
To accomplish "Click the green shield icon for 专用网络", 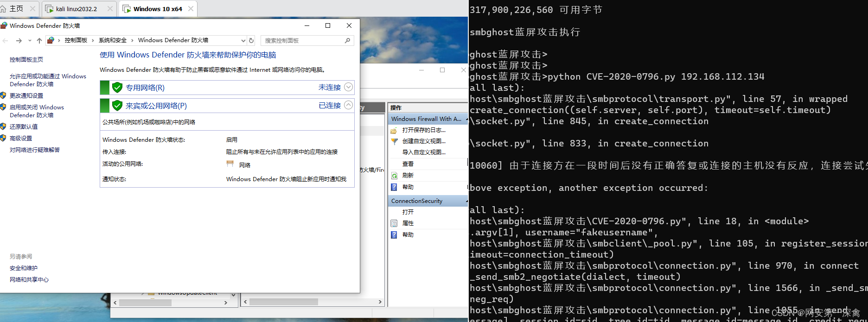I will click(x=117, y=88).
